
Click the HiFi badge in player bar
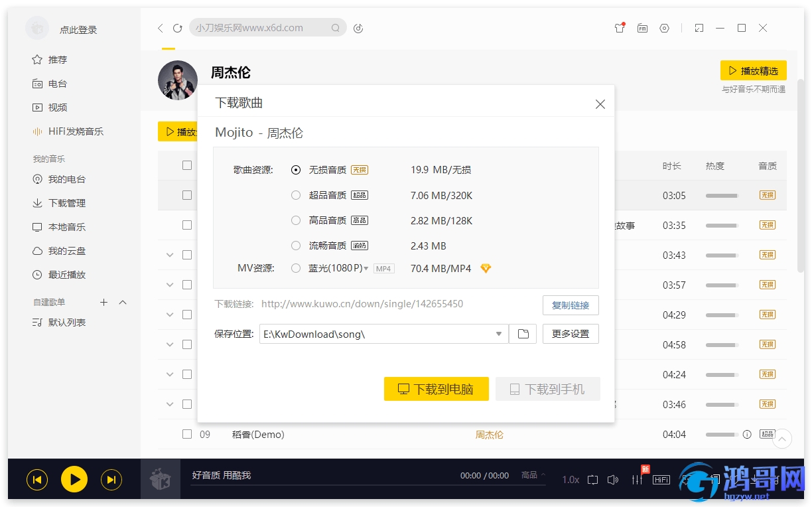pyautogui.click(x=661, y=479)
